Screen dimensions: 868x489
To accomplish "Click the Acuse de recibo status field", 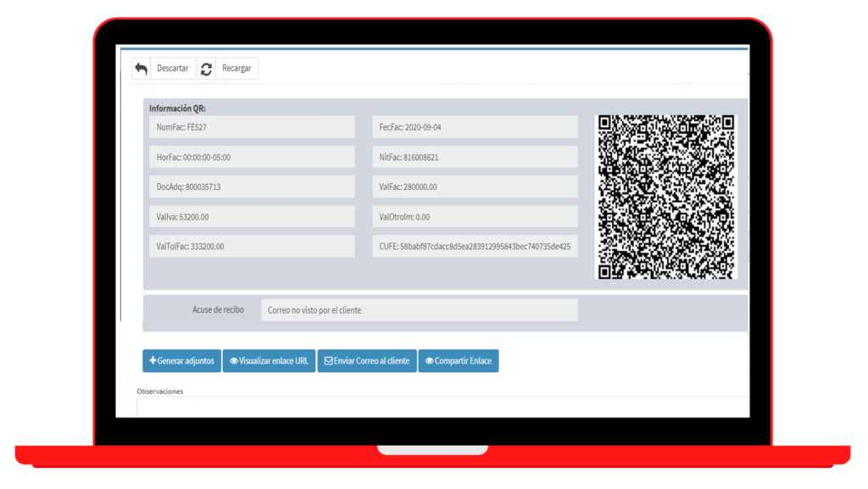I will pos(420,310).
